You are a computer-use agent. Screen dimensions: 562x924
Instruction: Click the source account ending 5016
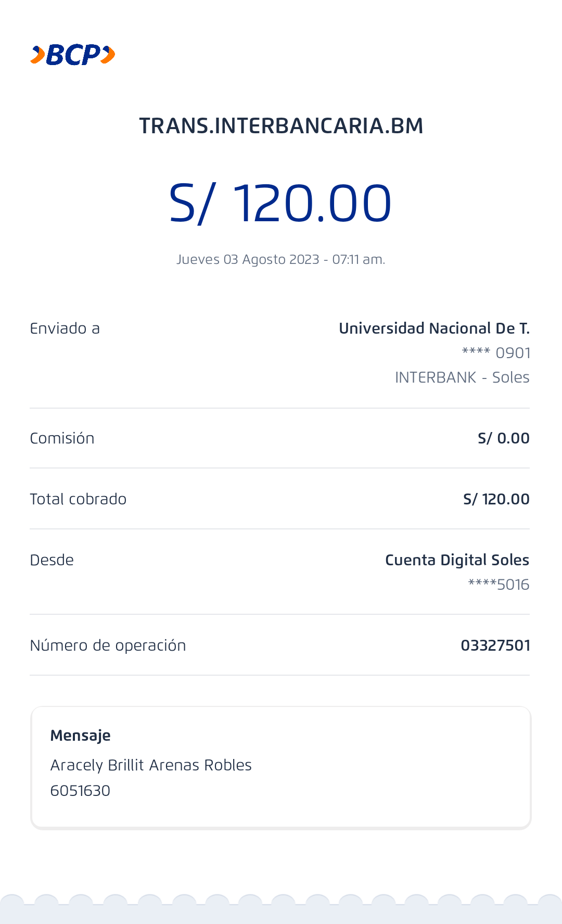pyautogui.click(x=499, y=585)
